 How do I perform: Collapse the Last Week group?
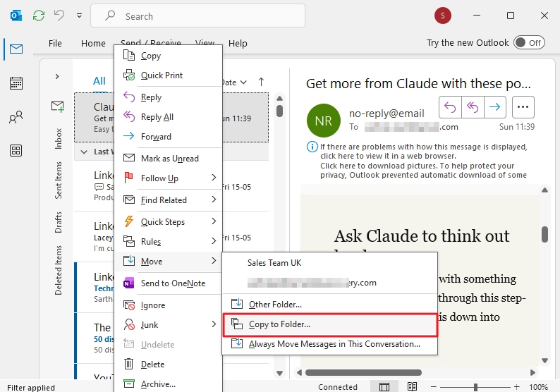click(x=84, y=152)
